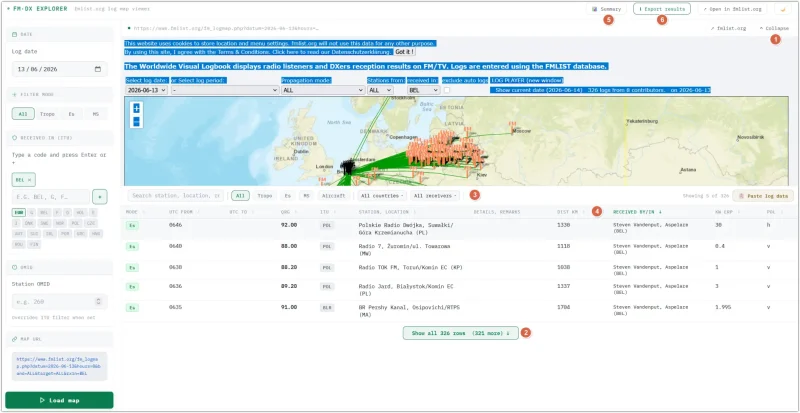
Task: Click the map URL text box
Action: pyautogui.click(x=60, y=366)
